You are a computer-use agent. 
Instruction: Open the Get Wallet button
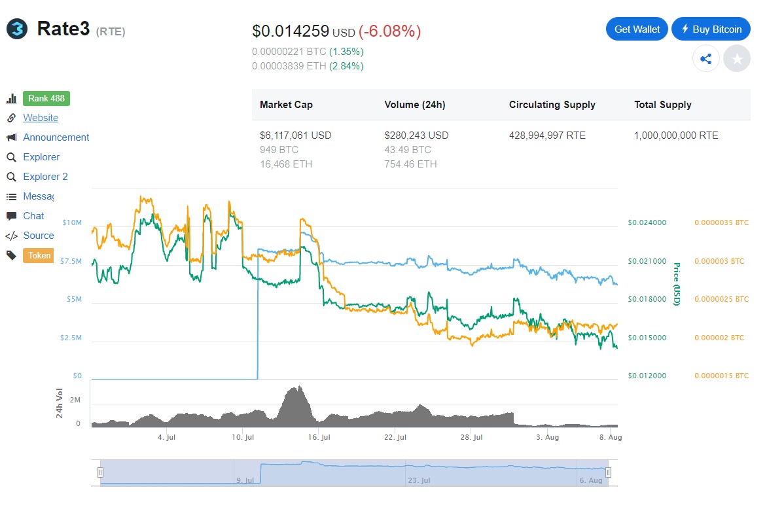tap(637, 29)
